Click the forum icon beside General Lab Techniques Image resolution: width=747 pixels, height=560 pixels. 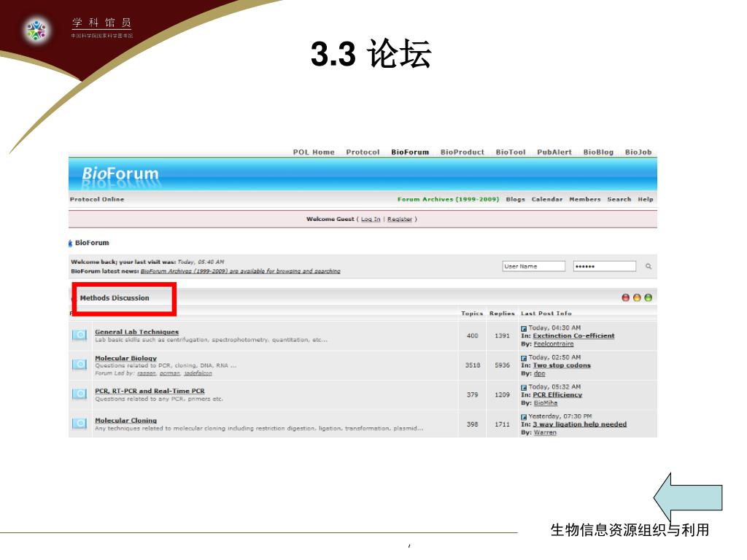point(80,335)
